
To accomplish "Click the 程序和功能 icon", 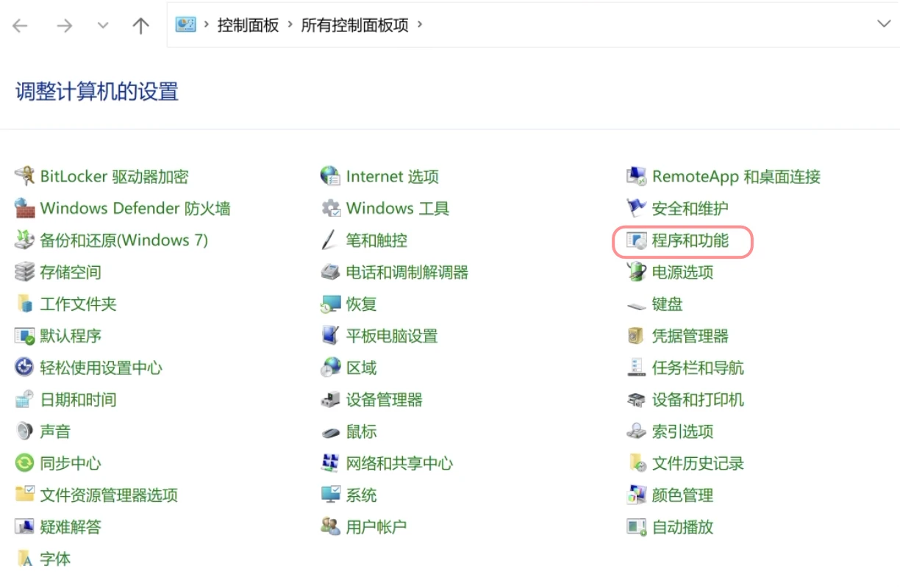I will (636, 240).
